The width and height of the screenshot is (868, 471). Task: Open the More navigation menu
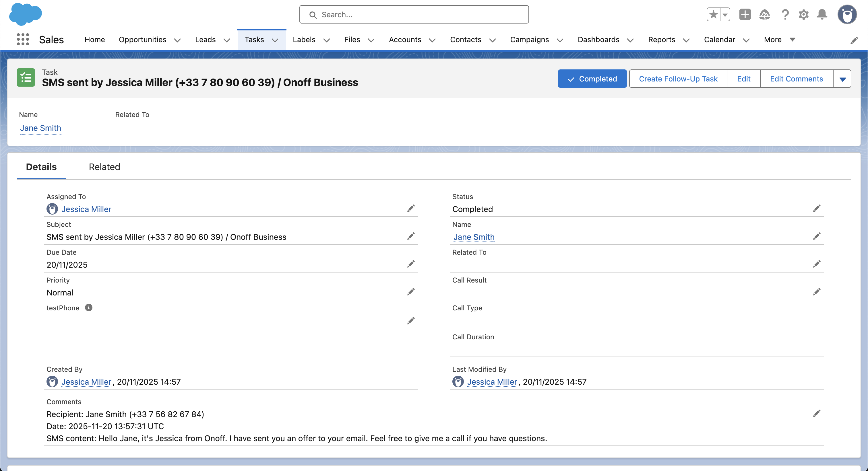point(779,40)
